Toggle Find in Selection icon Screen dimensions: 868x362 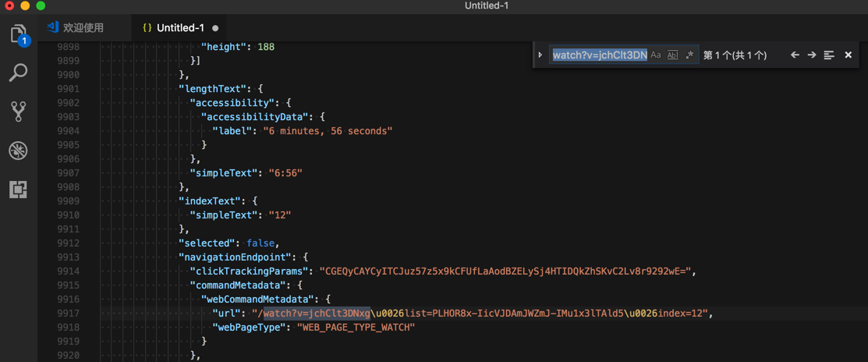pyautogui.click(x=829, y=55)
